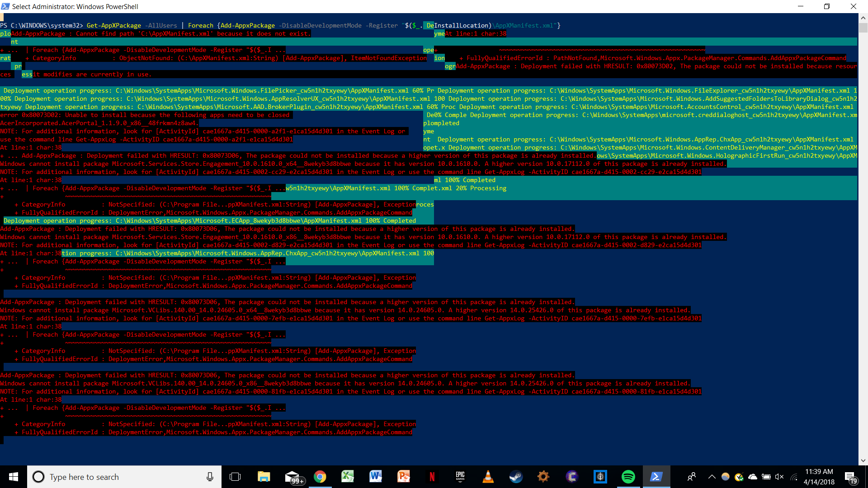Open Task View from the taskbar

(x=235, y=477)
